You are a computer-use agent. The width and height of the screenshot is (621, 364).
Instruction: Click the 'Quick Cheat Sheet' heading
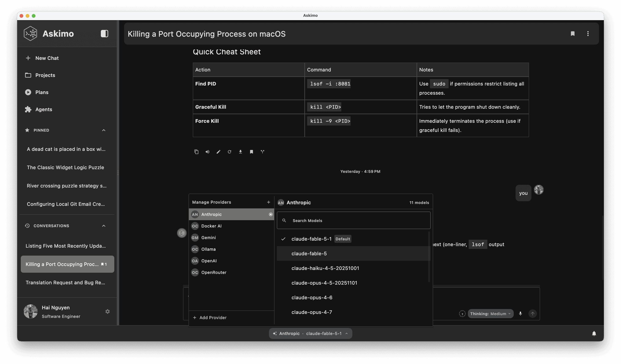(227, 52)
